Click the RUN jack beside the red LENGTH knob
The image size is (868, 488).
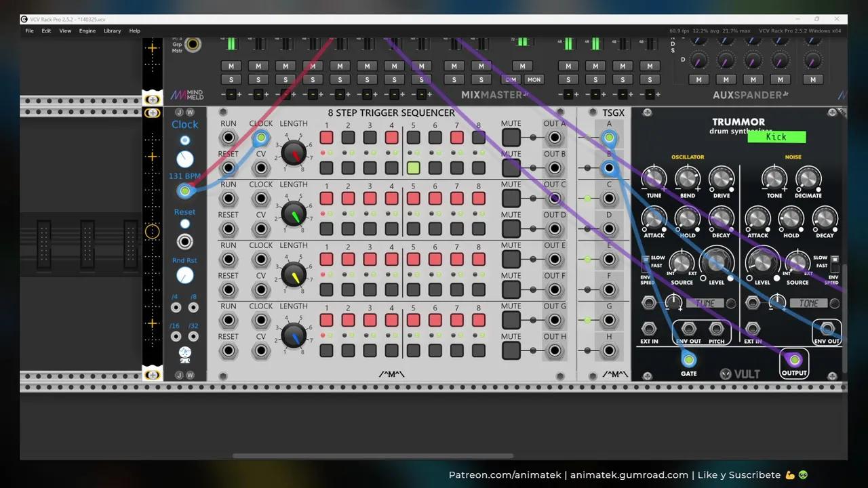coord(229,138)
